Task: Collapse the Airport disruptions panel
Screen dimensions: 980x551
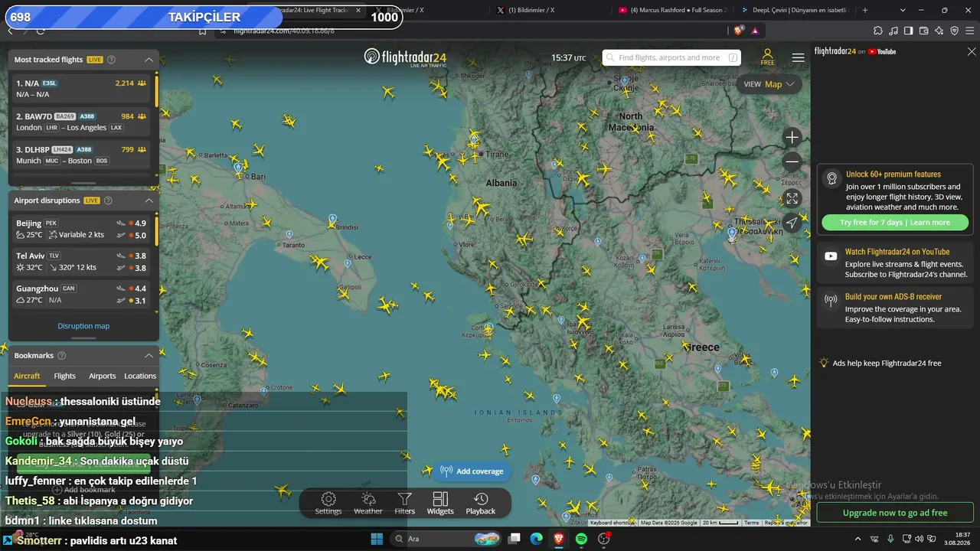Action: click(149, 201)
